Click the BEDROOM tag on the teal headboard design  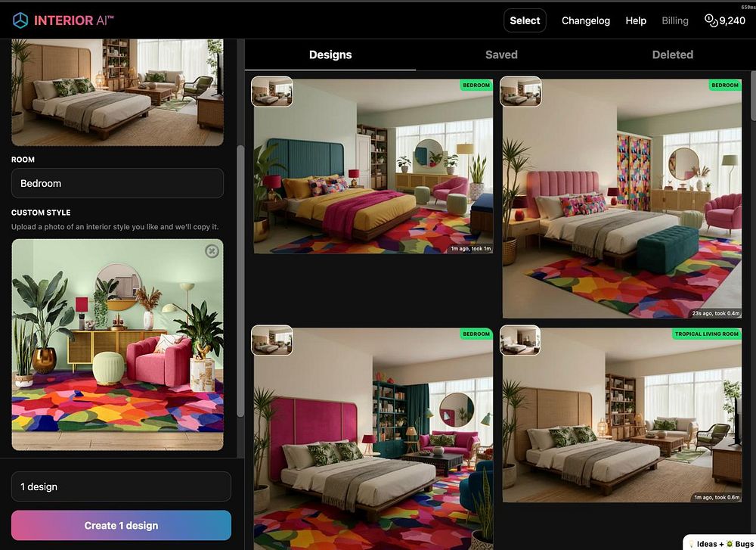coord(476,85)
